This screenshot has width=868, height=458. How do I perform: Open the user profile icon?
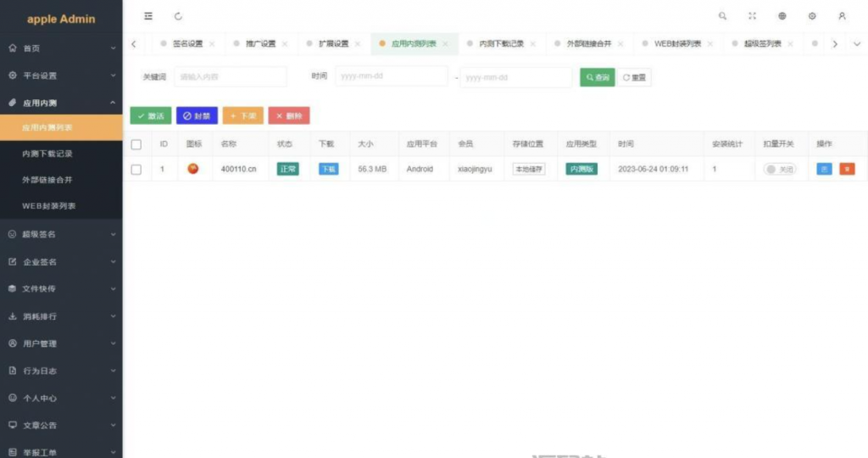click(842, 16)
